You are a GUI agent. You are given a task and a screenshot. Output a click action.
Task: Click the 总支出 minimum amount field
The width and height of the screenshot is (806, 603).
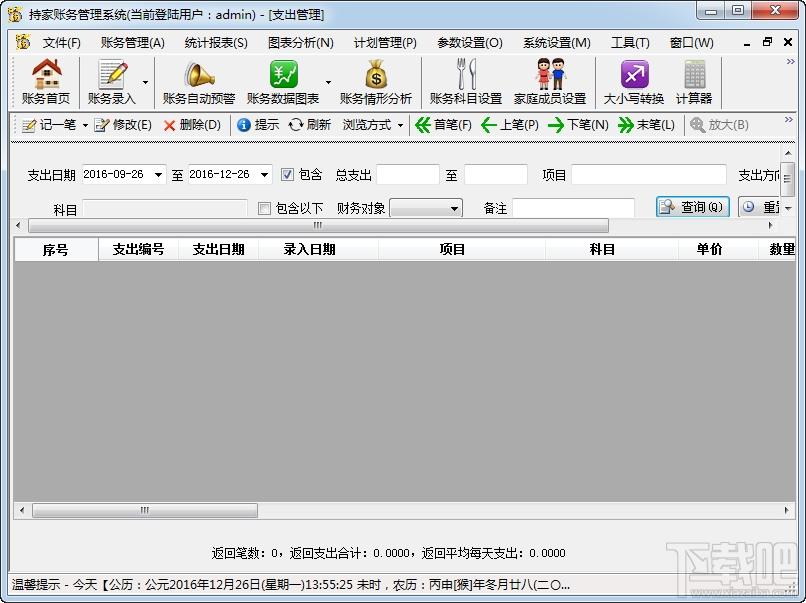[x=408, y=175]
